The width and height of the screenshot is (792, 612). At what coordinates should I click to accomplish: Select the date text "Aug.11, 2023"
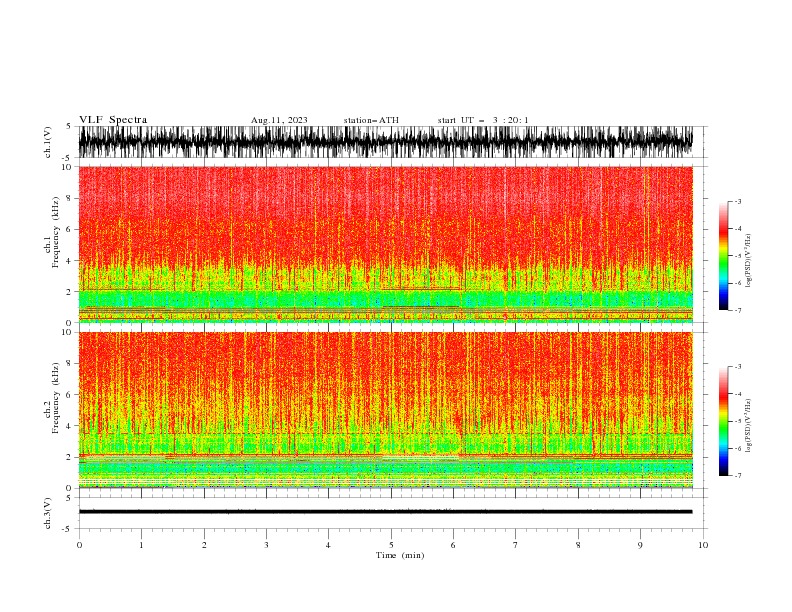pos(279,120)
